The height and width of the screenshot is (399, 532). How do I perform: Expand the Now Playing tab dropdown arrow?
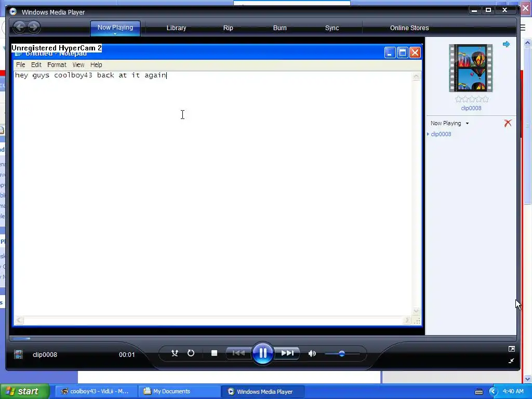[x=115, y=34]
